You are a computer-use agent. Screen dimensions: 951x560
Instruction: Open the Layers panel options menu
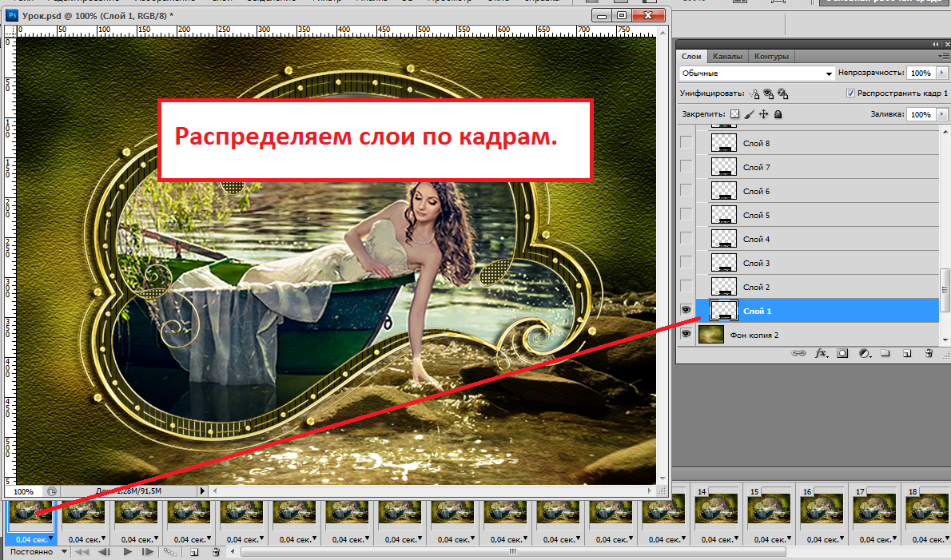pyautogui.click(x=944, y=56)
